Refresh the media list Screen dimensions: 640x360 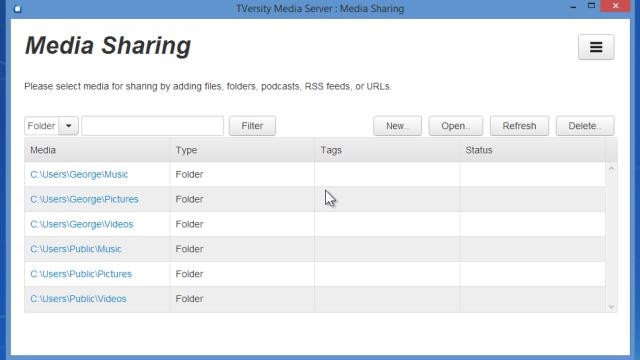519,126
